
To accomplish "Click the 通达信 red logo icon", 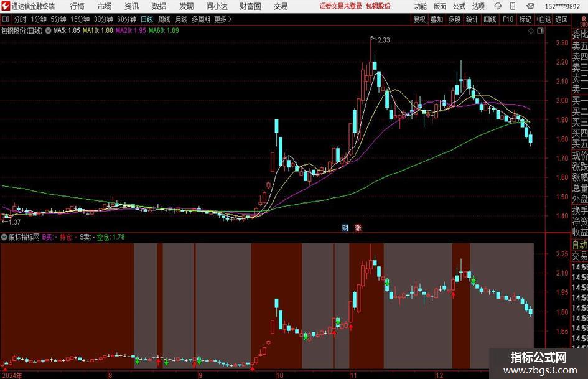I will coord(6,6).
